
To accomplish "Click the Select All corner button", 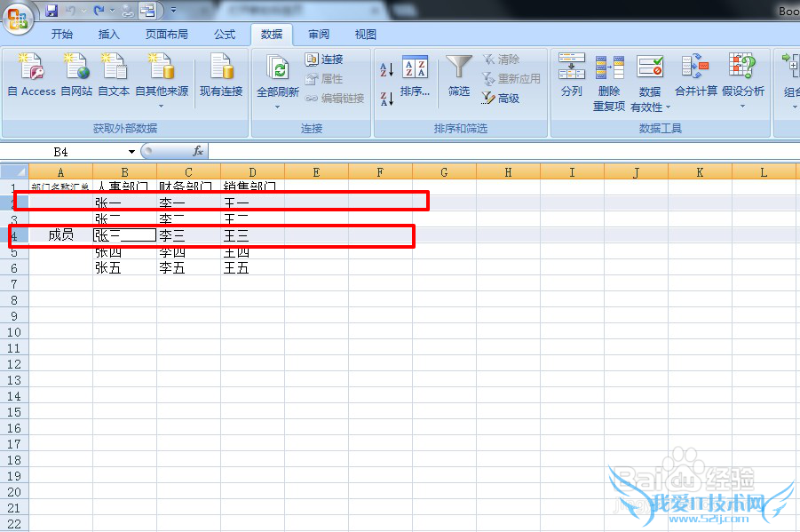I will [14, 171].
